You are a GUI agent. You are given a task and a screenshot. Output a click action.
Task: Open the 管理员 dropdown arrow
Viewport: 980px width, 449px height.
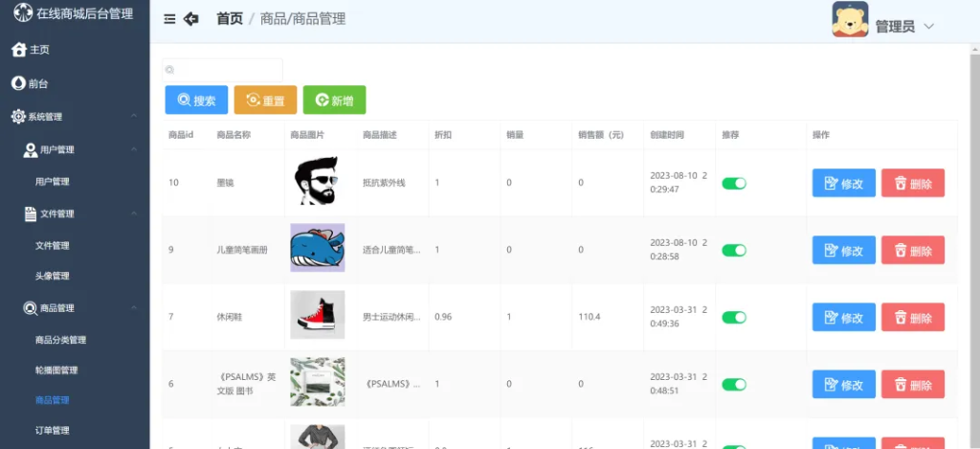tap(928, 26)
